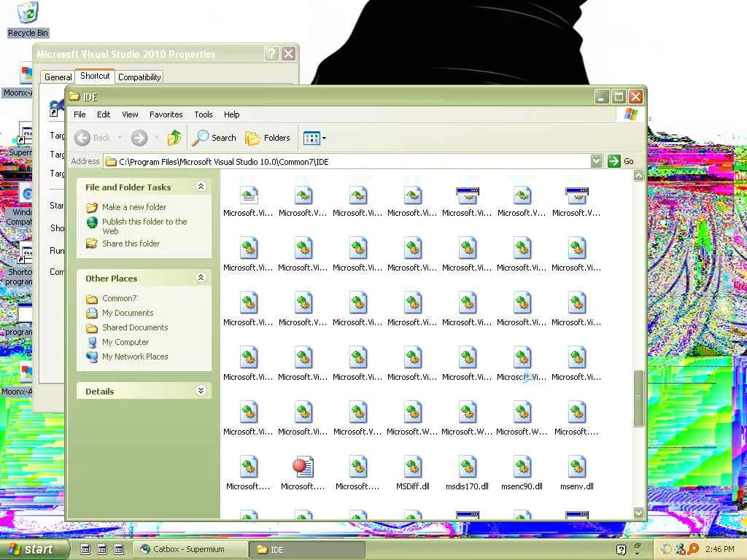Select first Microsoft.Vi config file in top row
Image resolution: width=747 pixels, height=560 pixels.
[x=248, y=195]
